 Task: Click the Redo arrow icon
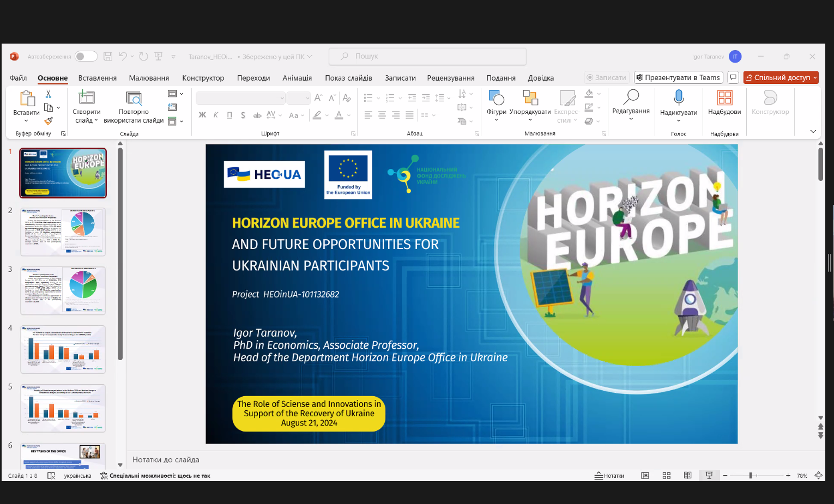143,56
